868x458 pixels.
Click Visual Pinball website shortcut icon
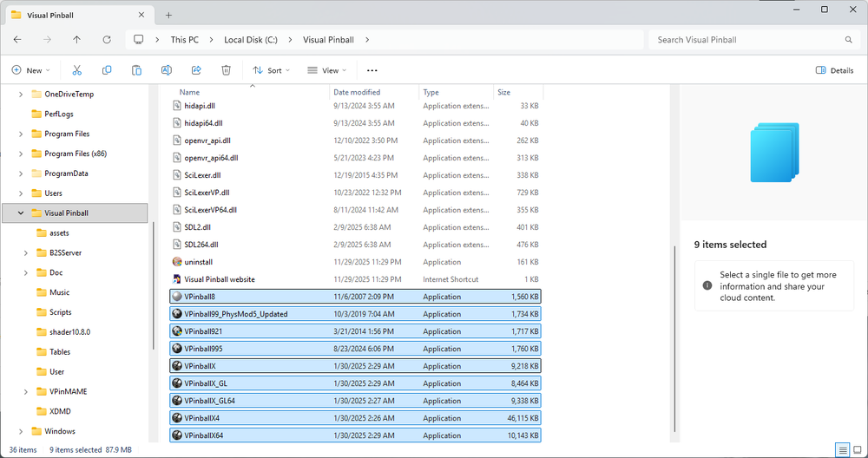click(177, 279)
